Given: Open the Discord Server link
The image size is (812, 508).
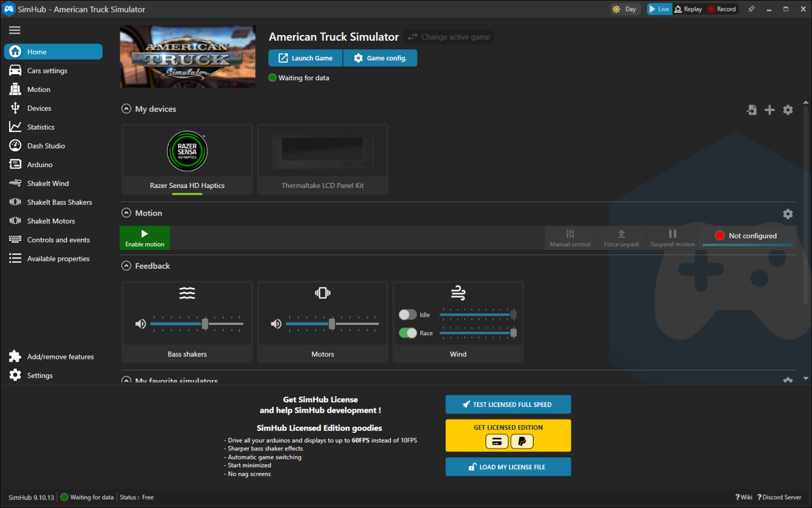Looking at the screenshot, I should (x=779, y=497).
